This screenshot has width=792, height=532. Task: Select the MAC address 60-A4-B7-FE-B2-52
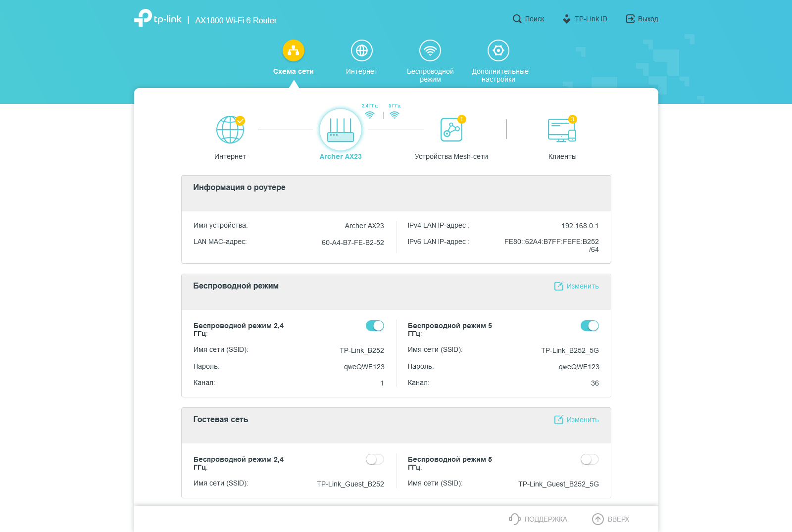(x=353, y=242)
